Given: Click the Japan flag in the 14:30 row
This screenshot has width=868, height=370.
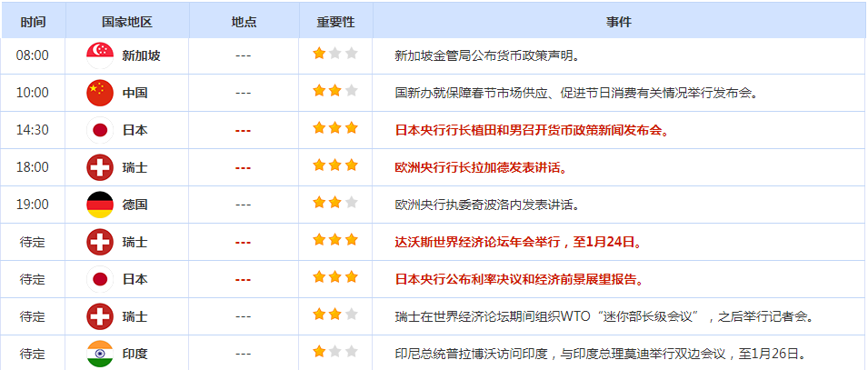Looking at the screenshot, I should (x=100, y=130).
